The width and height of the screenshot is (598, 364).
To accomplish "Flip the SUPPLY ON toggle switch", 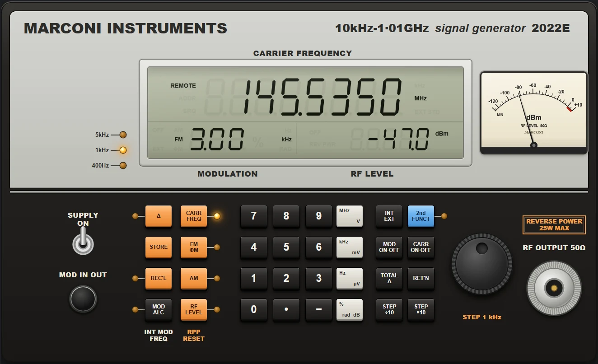I will pos(83,241).
